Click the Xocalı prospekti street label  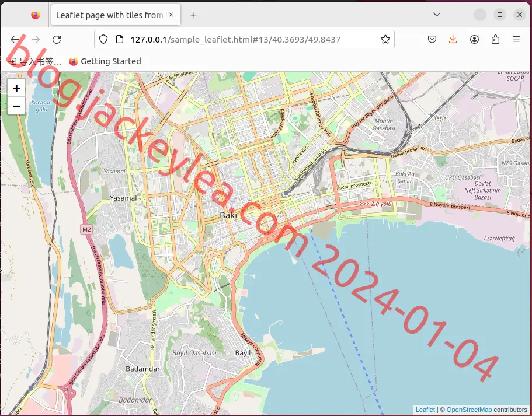tap(353, 186)
